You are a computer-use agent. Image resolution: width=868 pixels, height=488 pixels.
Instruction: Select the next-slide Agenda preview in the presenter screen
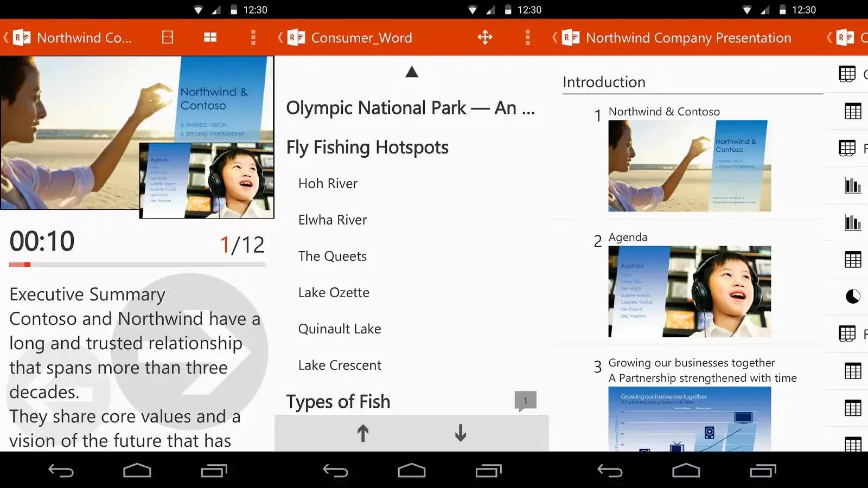(206, 181)
